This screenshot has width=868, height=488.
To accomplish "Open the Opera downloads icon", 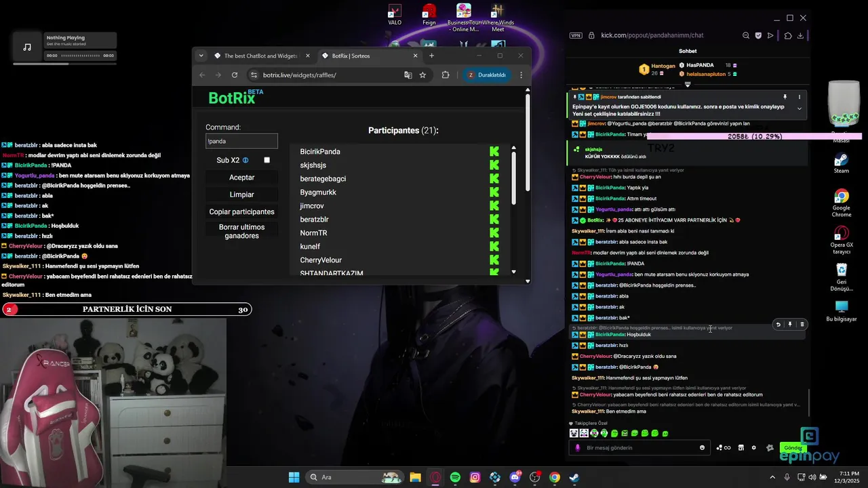I will (x=801, y=35).
